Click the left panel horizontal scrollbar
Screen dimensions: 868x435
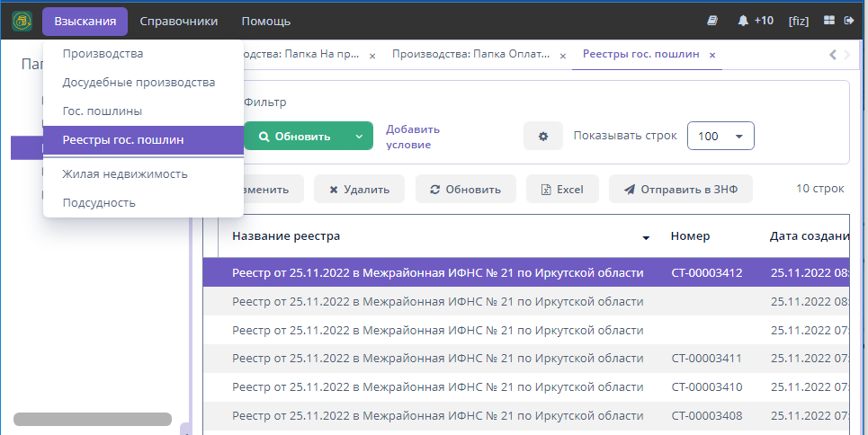coord(93,419)
